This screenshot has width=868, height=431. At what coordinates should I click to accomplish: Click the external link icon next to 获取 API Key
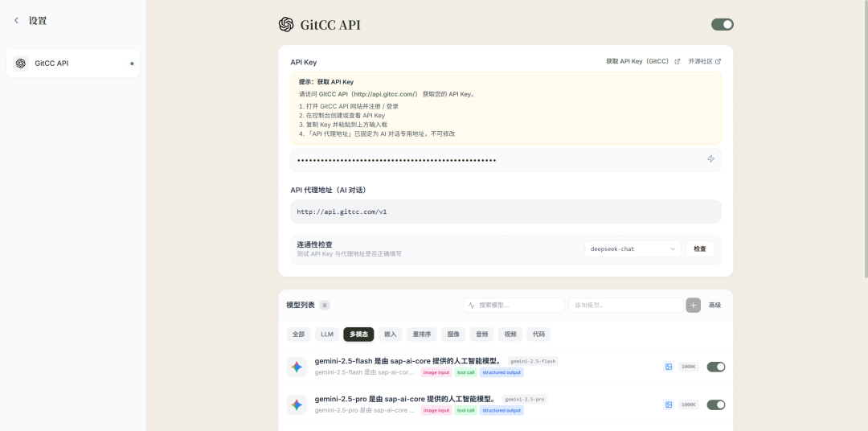pyautogui.click(x=677, y=61)
